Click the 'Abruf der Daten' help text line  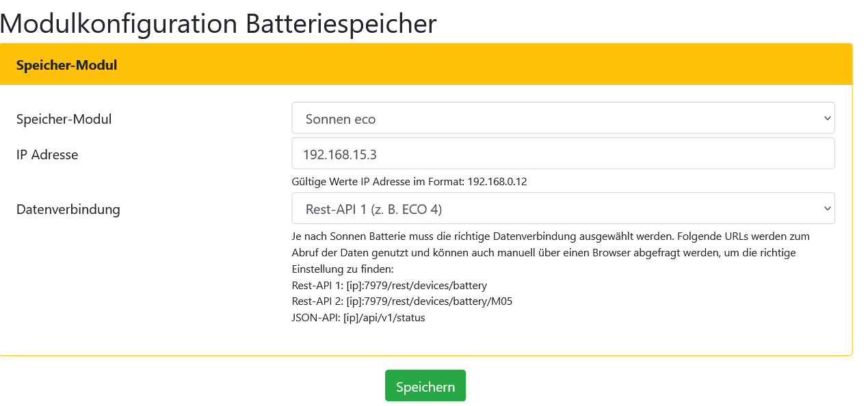pos(543,252)
